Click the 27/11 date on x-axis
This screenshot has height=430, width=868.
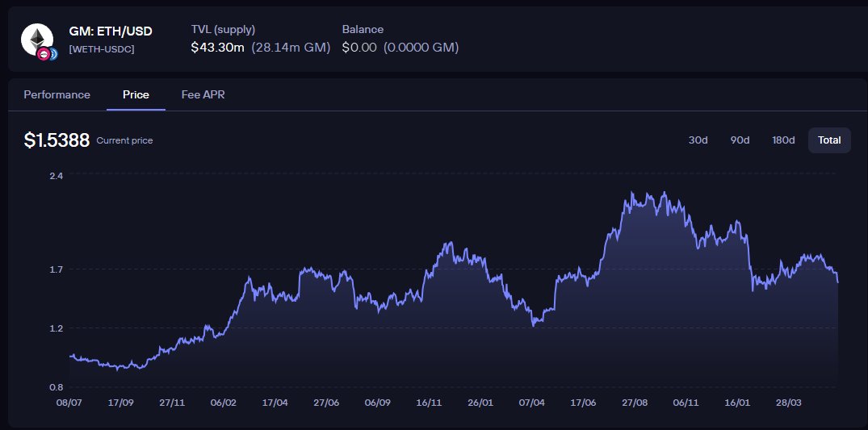click(x=172, y=403)
